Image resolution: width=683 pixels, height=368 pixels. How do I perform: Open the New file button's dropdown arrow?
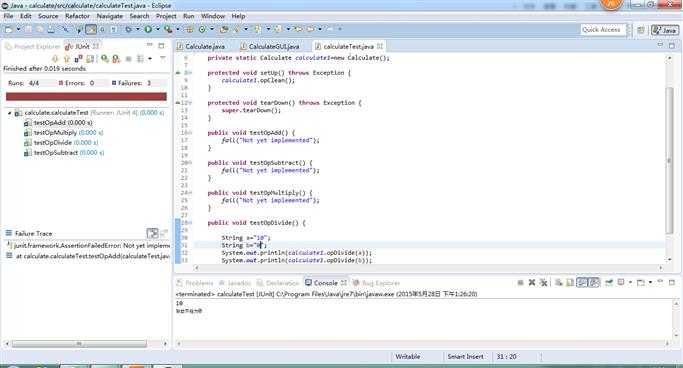coord(18,29)
